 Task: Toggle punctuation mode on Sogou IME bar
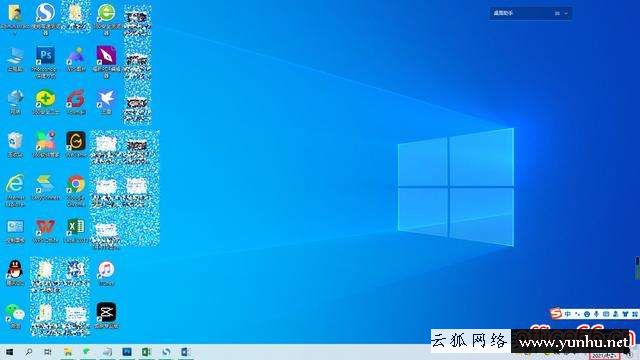(577, 314)
